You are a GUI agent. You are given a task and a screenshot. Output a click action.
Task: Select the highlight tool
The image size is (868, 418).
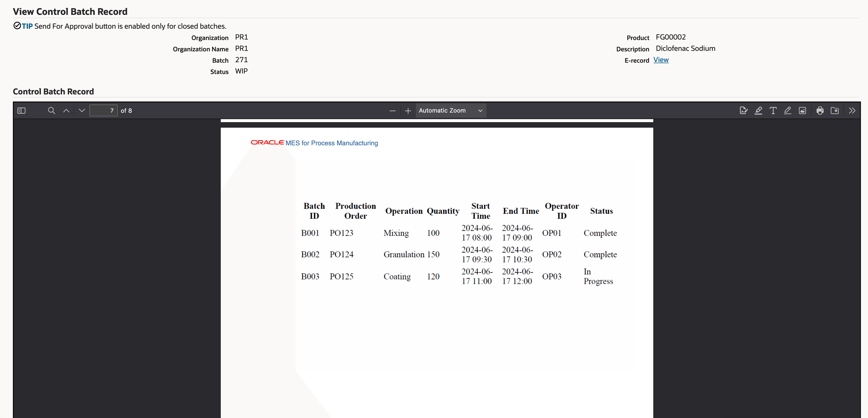point(758,110)
